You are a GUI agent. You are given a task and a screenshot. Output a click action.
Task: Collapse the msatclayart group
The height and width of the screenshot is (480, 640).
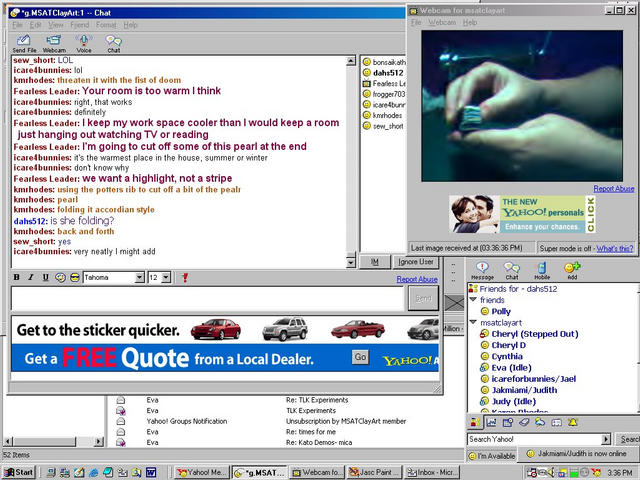[x=473, y=322]
